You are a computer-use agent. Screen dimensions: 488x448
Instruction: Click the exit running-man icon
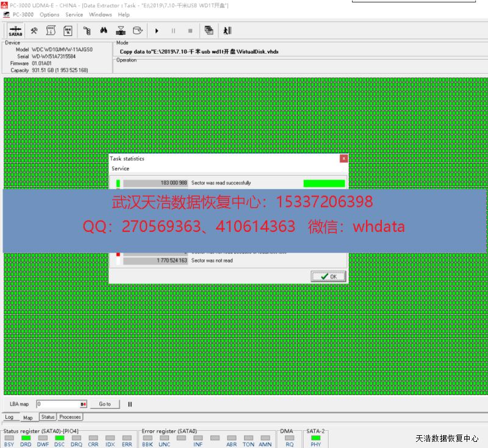(227, 31)
